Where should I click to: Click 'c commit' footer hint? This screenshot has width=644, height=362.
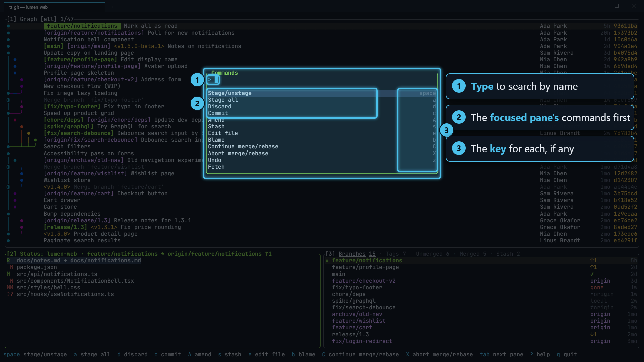168,355
